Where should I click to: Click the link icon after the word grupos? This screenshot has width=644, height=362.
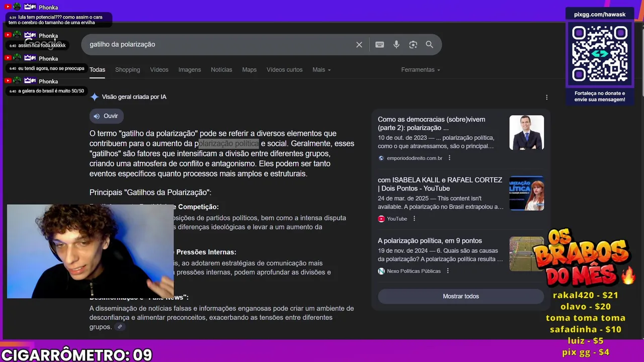(x=120, y=327)
